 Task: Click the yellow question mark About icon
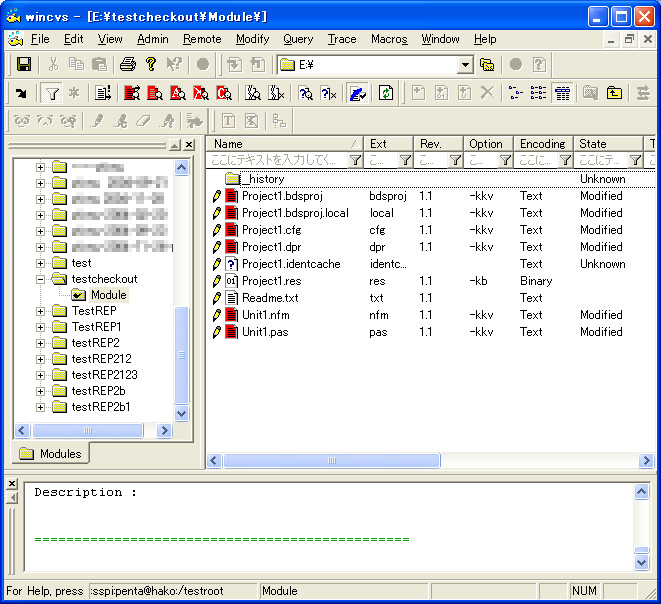(151, 64)
